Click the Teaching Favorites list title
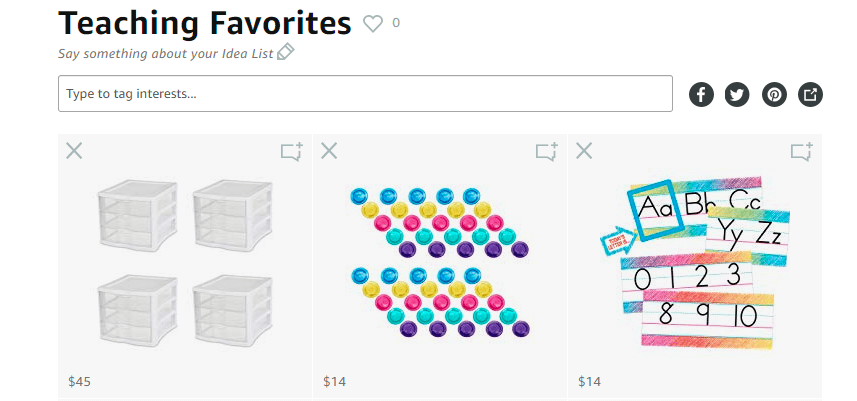Screen dimensions: 857x401 click(x=205, y=22)
